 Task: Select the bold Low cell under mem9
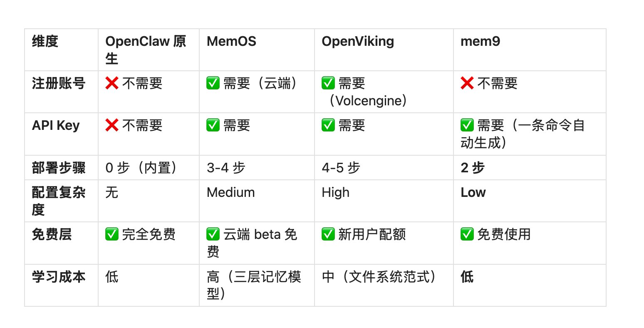click(473, 192)
